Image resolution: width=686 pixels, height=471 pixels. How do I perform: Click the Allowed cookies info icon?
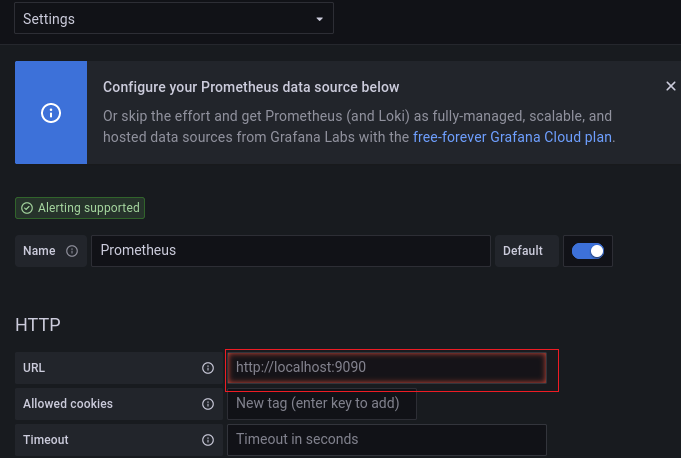pos(208,404)
